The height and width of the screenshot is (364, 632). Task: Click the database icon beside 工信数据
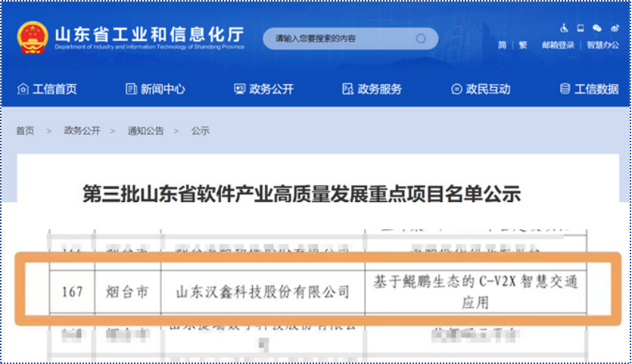(565, 89)
